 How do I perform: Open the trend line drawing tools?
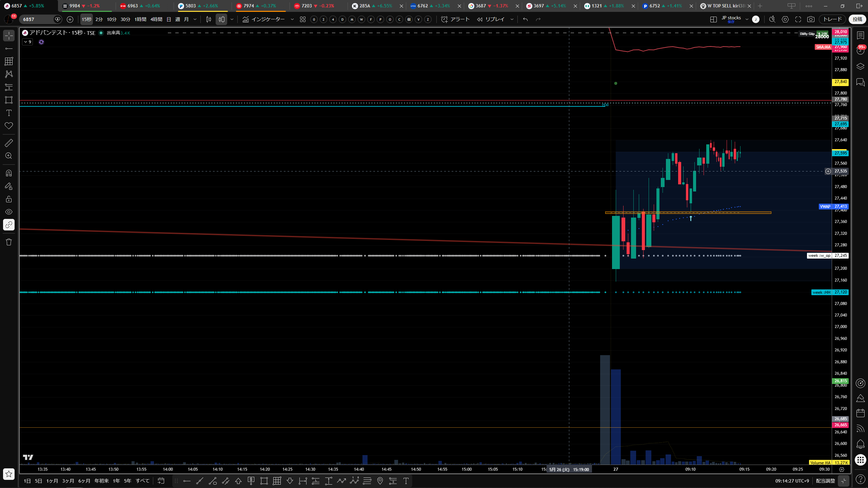point(9,48)
